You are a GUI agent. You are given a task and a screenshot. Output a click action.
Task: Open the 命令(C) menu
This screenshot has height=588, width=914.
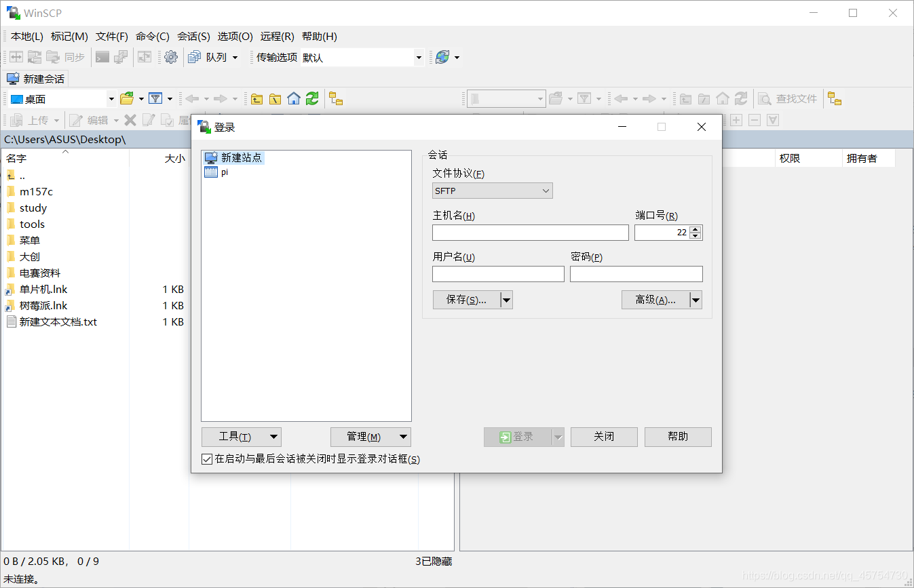pos(153,37)
